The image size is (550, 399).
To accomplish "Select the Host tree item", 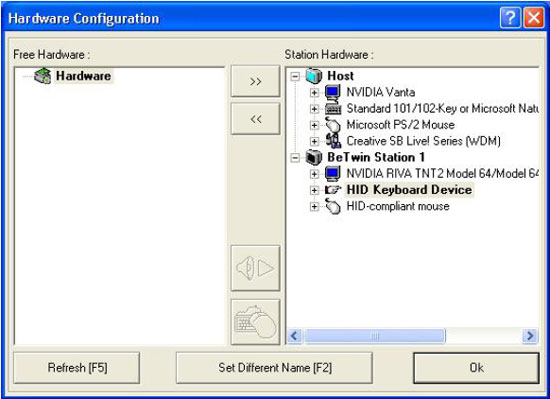I will pyautogui.click(x=340, y=76).
